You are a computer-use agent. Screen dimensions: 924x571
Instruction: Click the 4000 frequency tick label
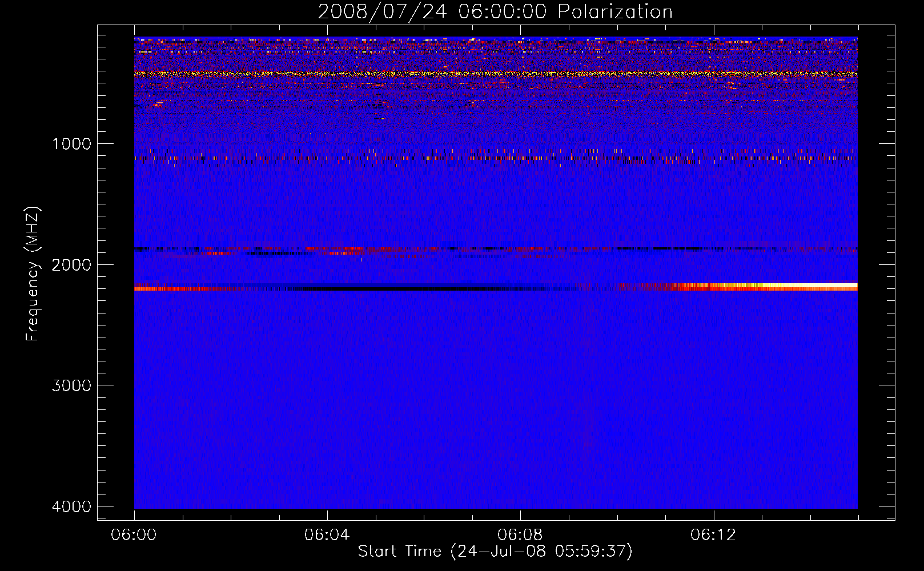[71, 506]
